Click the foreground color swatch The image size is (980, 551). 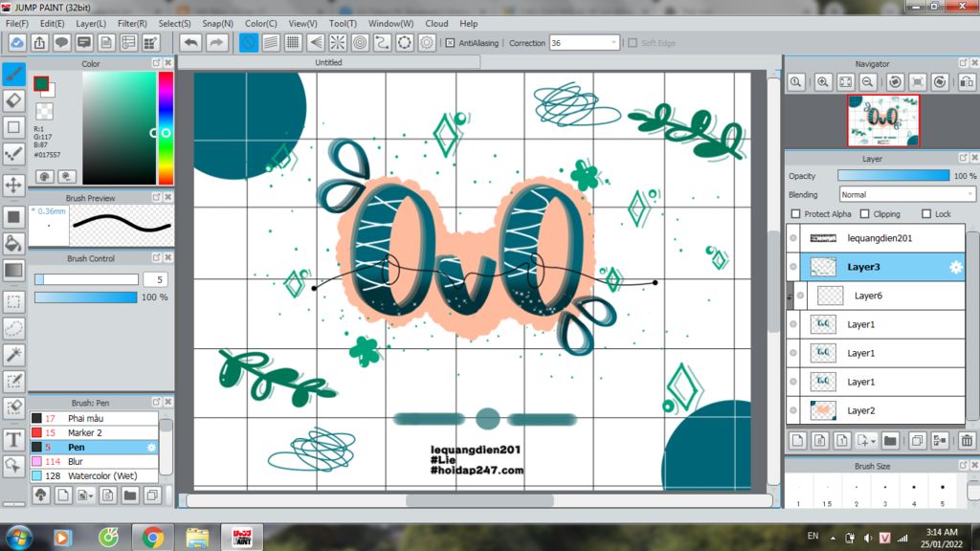(x=41, y=84)
